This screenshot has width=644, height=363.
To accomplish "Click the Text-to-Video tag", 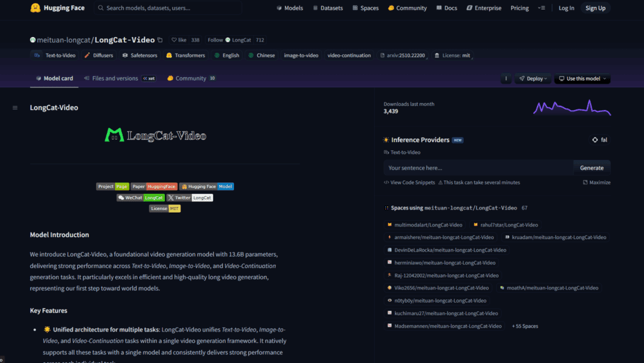I will tap(54, 55).
